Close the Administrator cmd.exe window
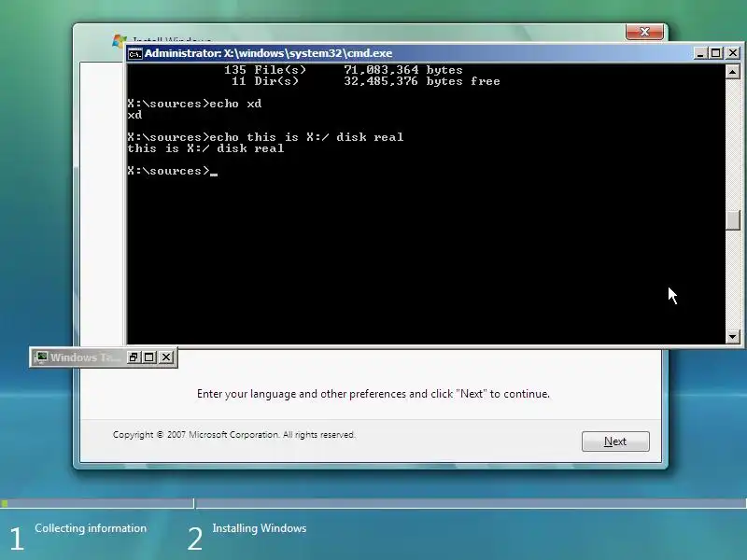 pyautogui.click(x=733, y=53)
